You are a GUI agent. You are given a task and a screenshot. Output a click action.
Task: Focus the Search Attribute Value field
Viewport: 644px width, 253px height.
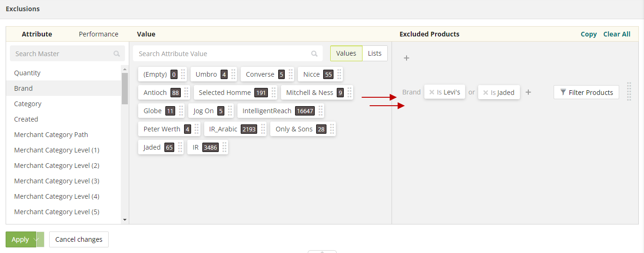[228, 54]
